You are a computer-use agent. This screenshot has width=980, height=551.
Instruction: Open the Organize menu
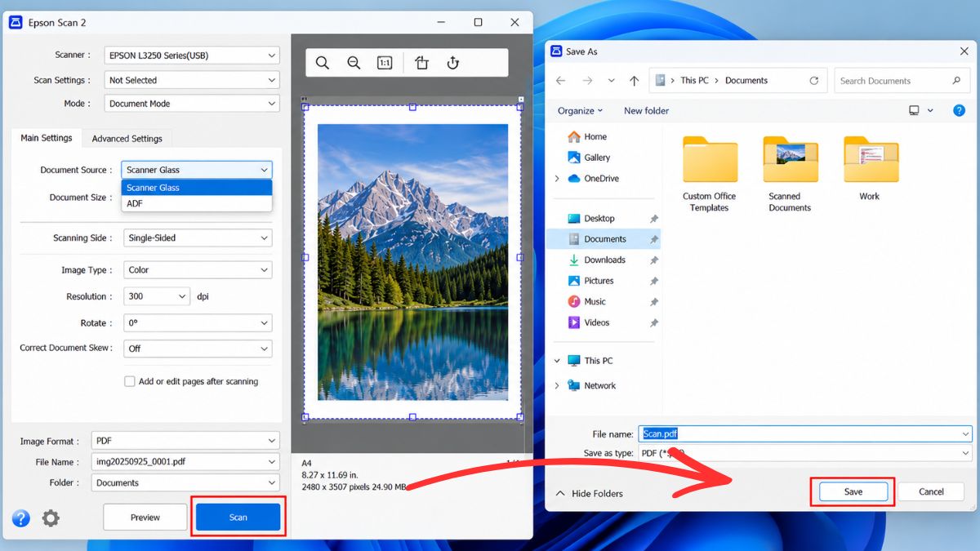tap(580, 110)
